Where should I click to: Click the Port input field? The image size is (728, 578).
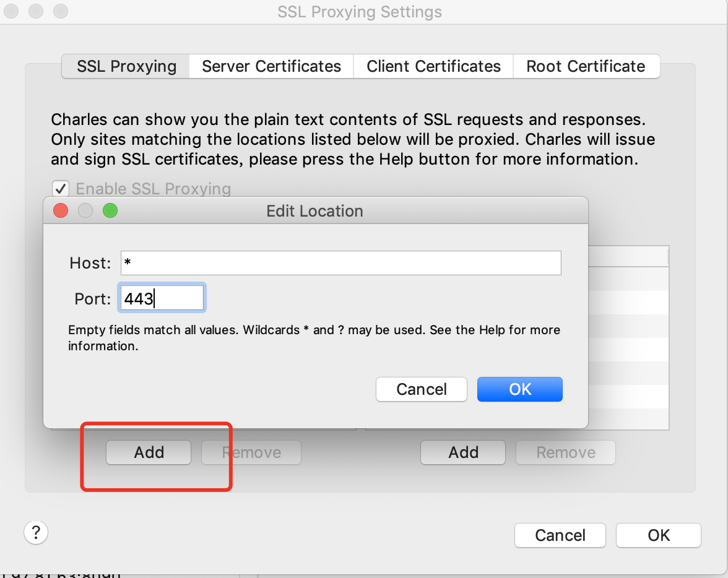pos(162,298)
